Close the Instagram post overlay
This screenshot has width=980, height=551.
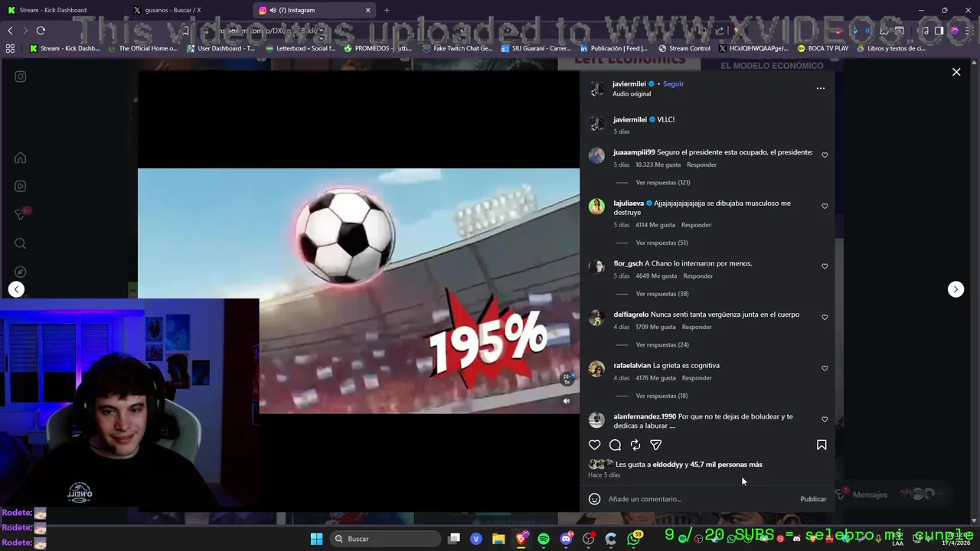click(956, 72)
